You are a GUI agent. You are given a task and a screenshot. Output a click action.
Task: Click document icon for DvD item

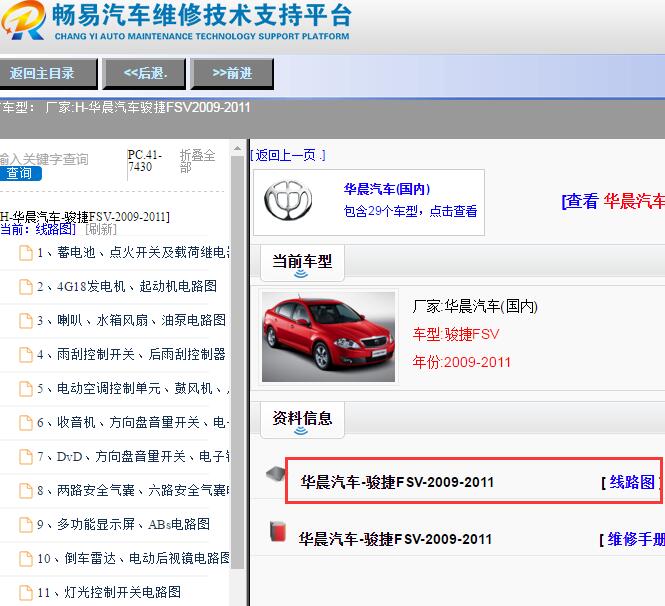click(26, 457)
